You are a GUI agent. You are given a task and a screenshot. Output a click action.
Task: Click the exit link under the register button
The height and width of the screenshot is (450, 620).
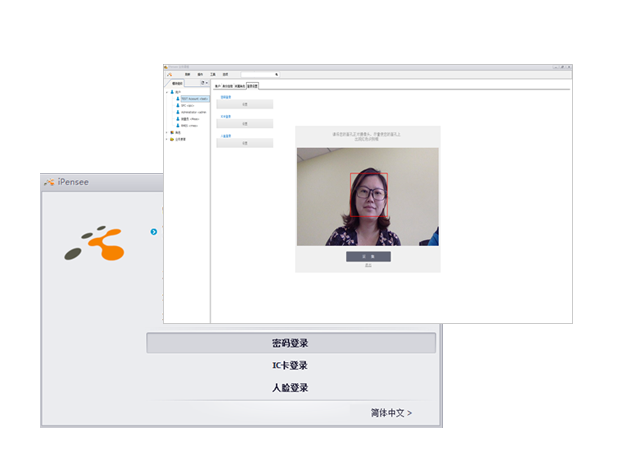point(367,265)
